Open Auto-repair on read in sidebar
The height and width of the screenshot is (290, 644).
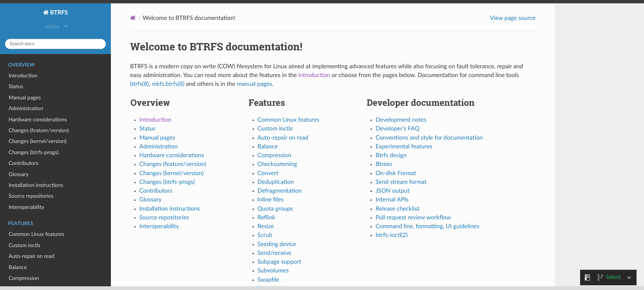point(32,256)
